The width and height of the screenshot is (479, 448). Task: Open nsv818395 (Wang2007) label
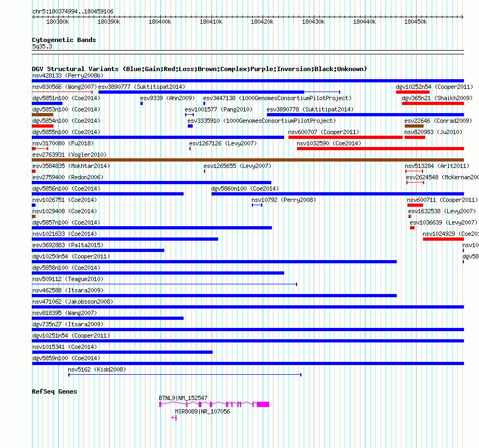tap(65, 313)
